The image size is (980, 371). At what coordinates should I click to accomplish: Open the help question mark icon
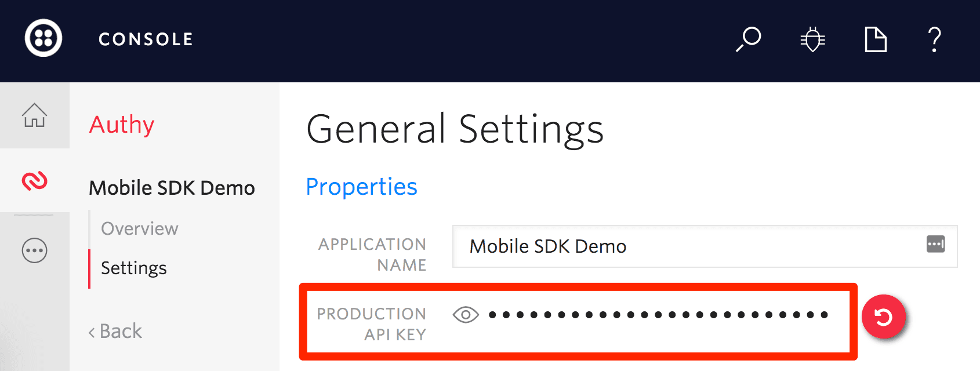pyautogui.click(x=934, y=39)
